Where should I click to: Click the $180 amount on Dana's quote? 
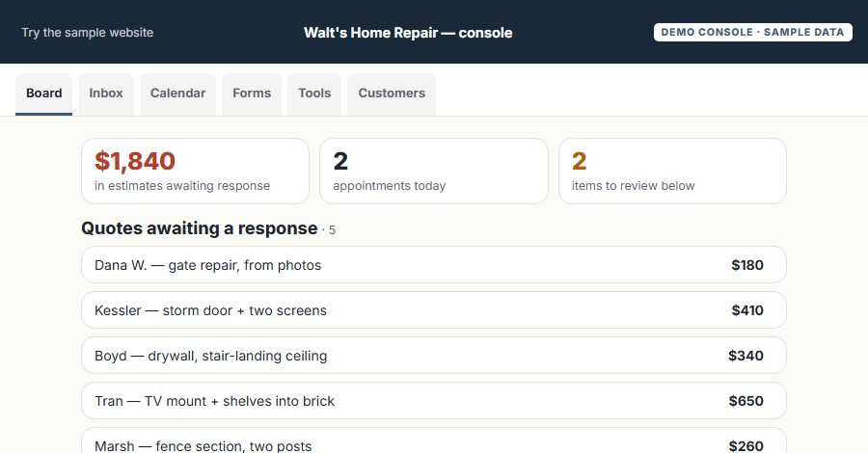coord(747,265)
